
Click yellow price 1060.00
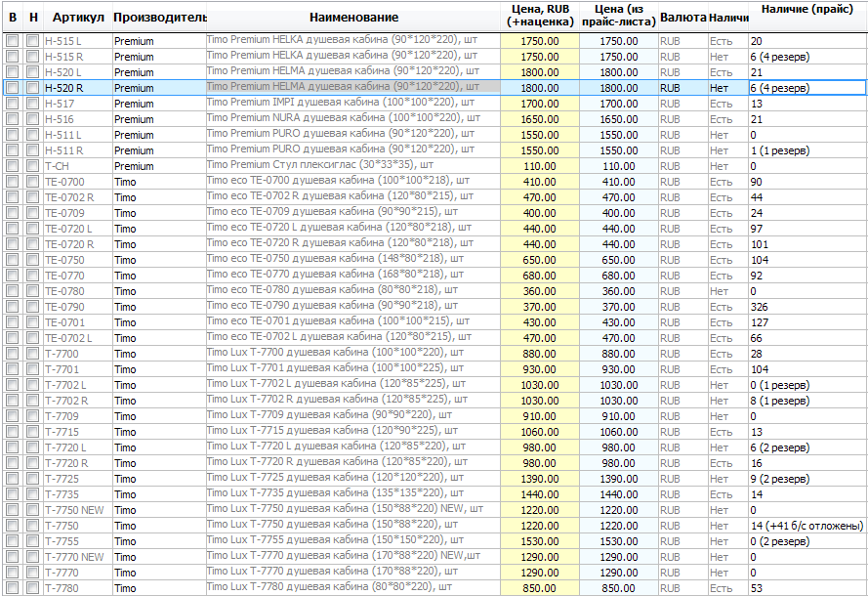pos(540,432)
